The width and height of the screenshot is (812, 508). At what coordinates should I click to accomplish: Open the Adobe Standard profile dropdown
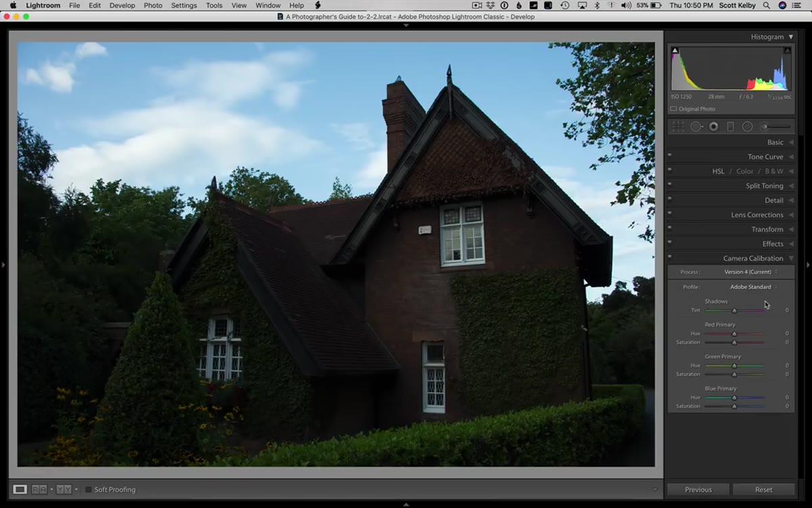pyautogui.click(x=754, y=287)
